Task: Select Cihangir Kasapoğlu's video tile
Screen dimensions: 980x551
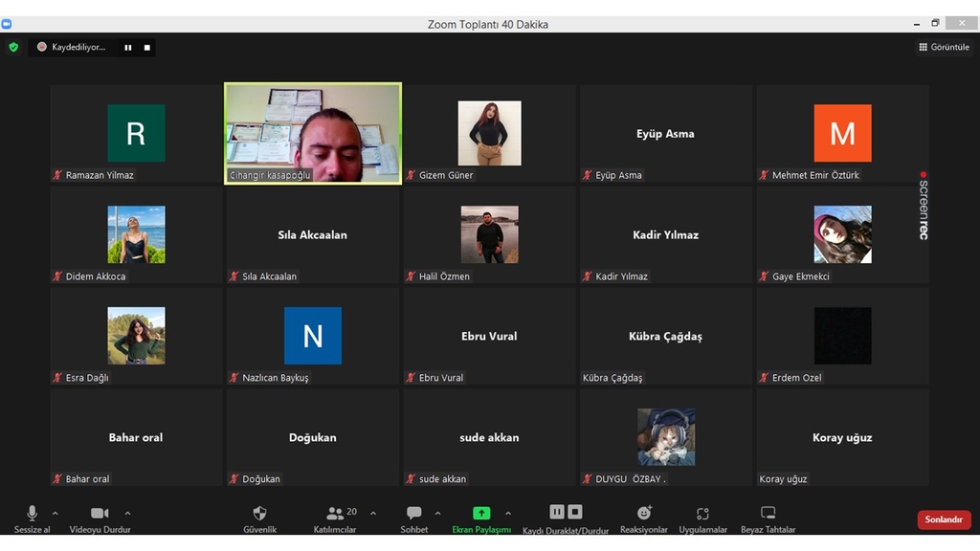Action: pyautogui.click(x=313, y=132)
